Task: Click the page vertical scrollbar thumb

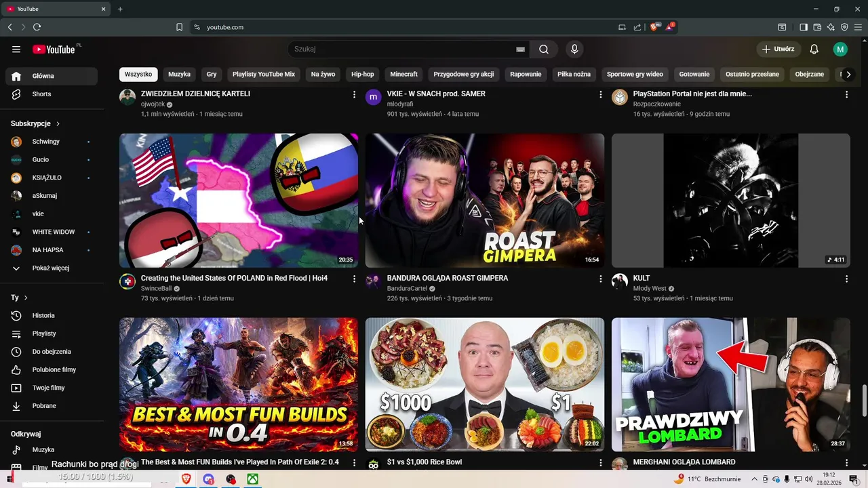Action: click(864, 401)
